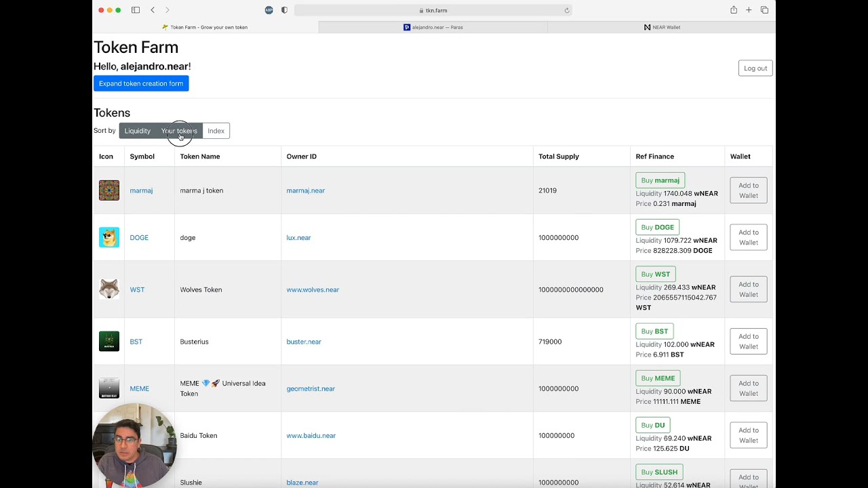Reload the tkn.farm page
This screenshot has width=868, height=488.
click(x=567, y=10)
